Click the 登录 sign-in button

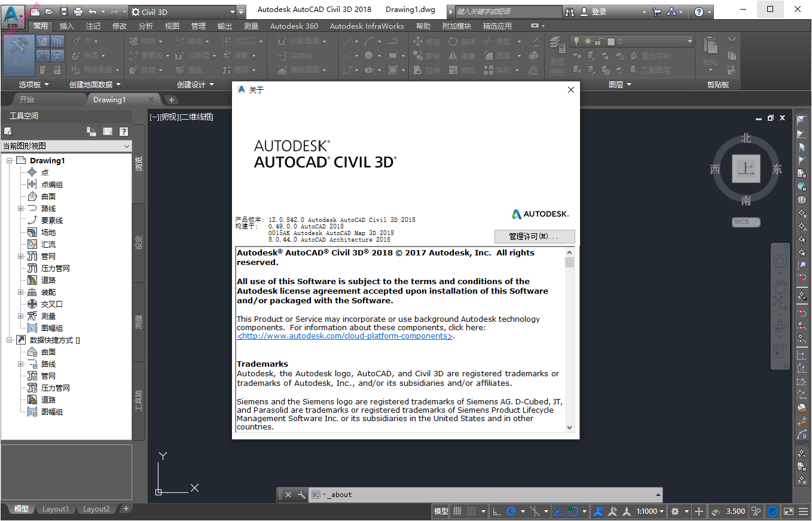pos(599,11)
